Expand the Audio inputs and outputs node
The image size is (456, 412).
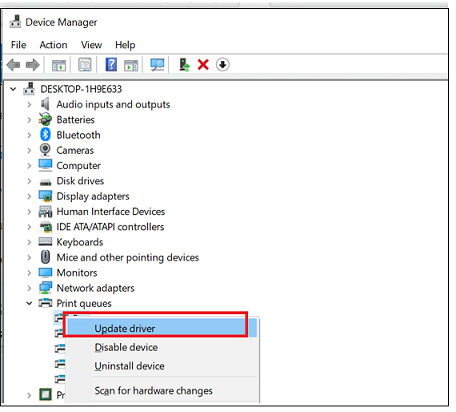click(29, 104)
